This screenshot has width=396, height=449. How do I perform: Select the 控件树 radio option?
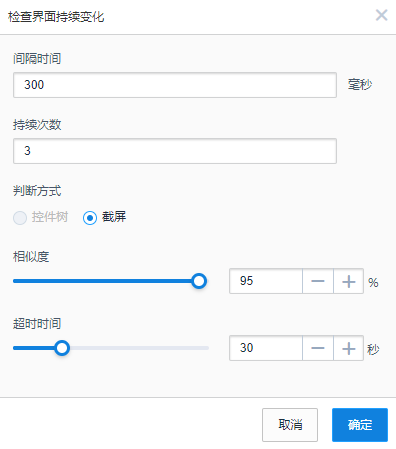tap(20, 218)
